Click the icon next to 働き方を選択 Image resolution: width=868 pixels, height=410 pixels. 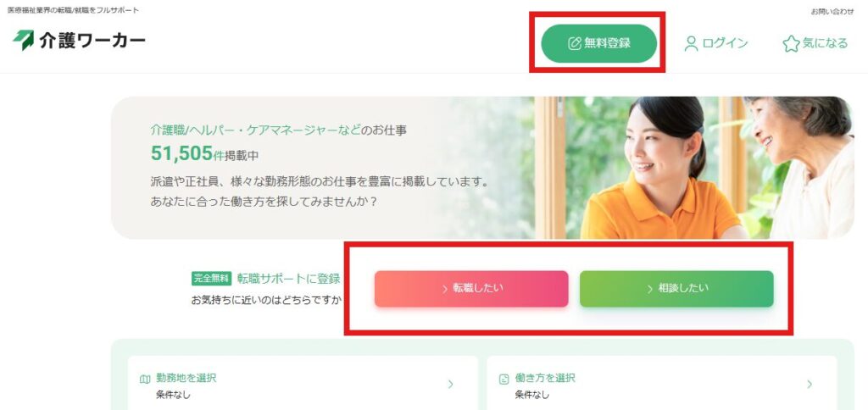pyautogui.click(x=504, y=379)
